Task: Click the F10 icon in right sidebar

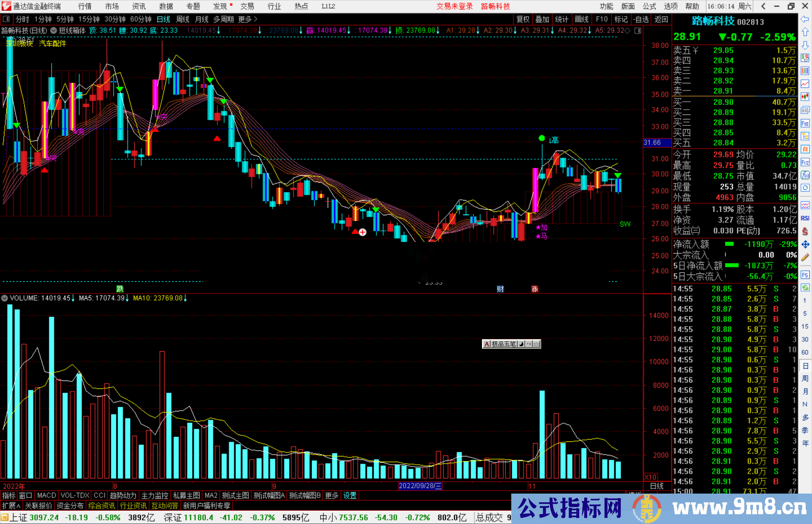Action: pos(805,124)
